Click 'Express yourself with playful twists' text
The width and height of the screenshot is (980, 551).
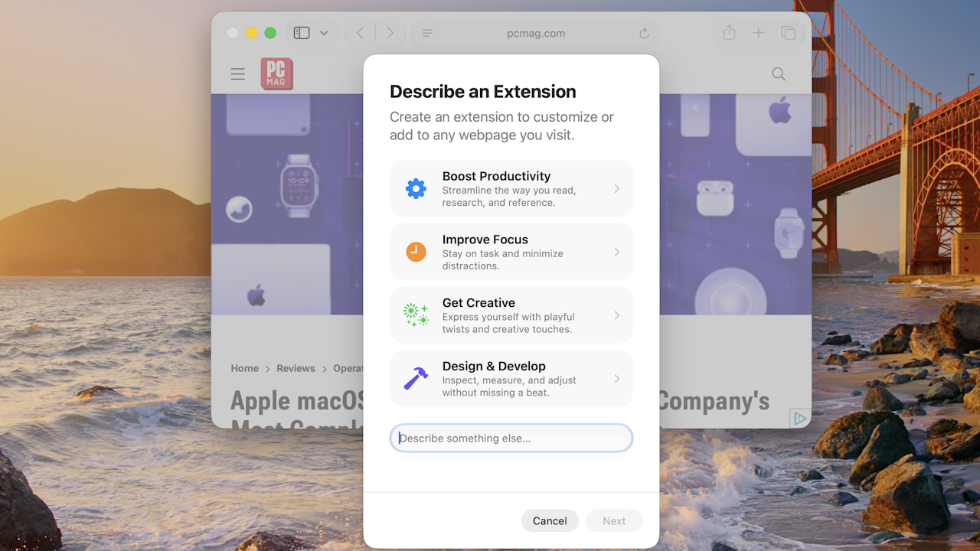pyautogui.click(x=508, y=323)
